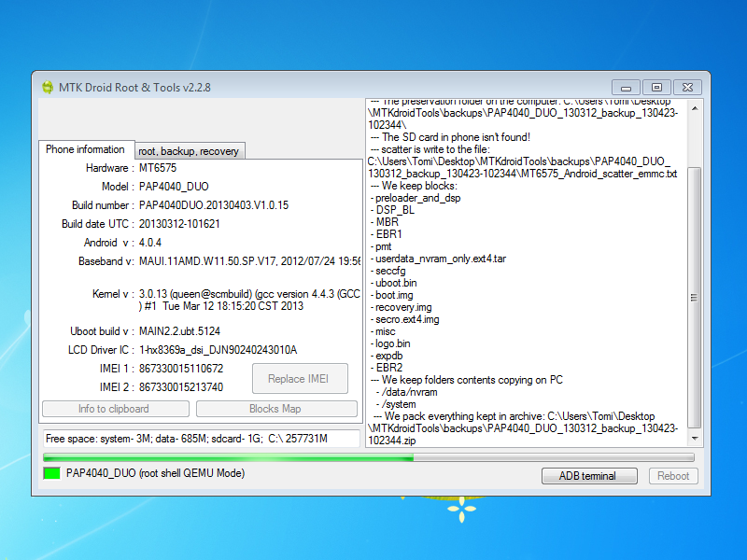Click the Kernel version text field
The width and height of the screenshot is (747, 560).
248,299
